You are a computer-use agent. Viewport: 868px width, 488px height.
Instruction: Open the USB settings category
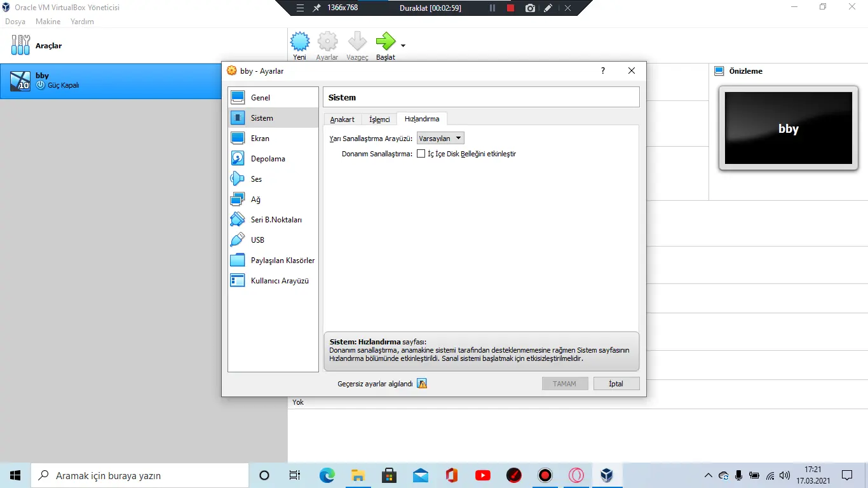tap(273, 240)
